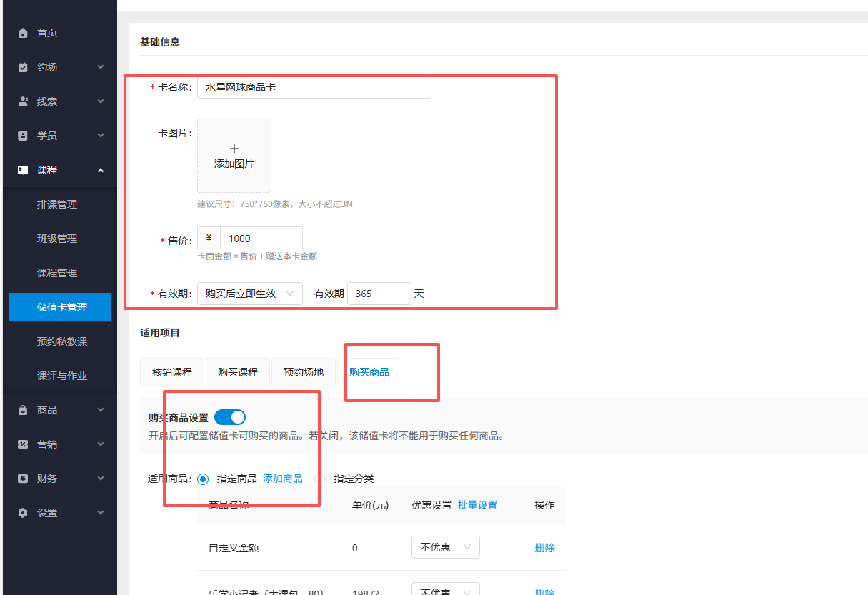Collapse the 课程 sidebar section chevron
This screenshot has height=595, width=868.
click(x=101, y=170)
